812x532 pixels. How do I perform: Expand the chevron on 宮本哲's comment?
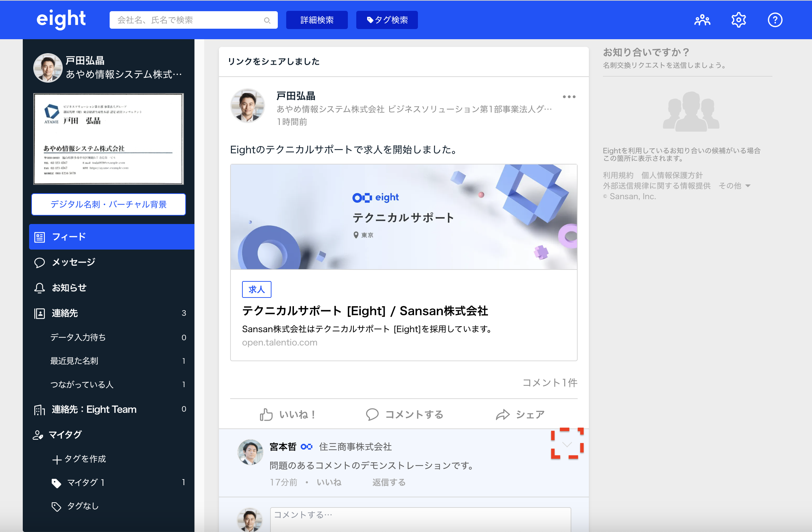click(567, 445)
